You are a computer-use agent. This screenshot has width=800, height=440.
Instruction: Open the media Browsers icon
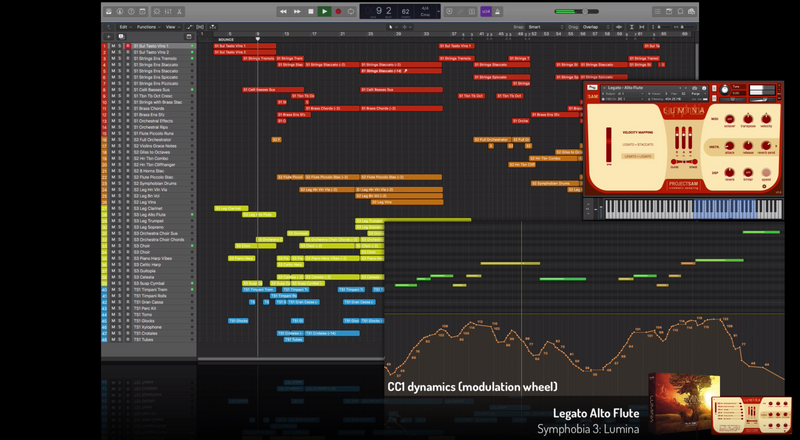[691, 11]
